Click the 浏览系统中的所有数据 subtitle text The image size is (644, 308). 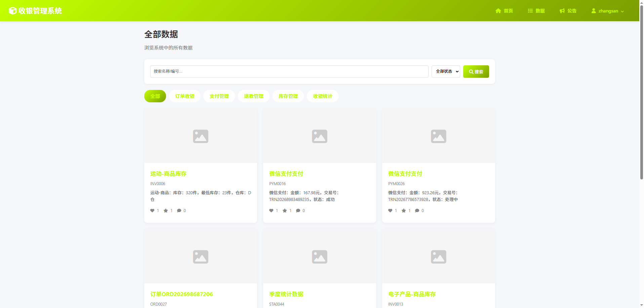coord(168,48)
